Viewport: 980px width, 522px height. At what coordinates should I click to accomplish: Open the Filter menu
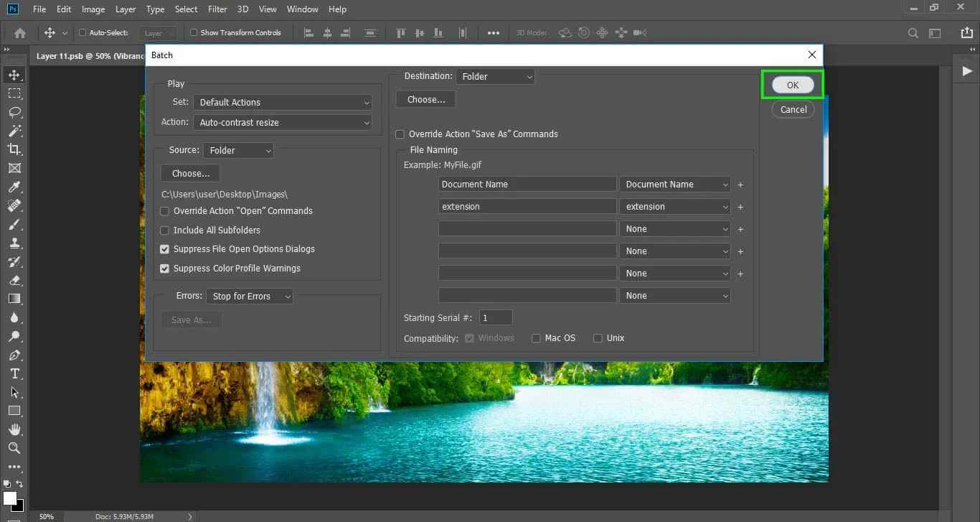[217, 9]
